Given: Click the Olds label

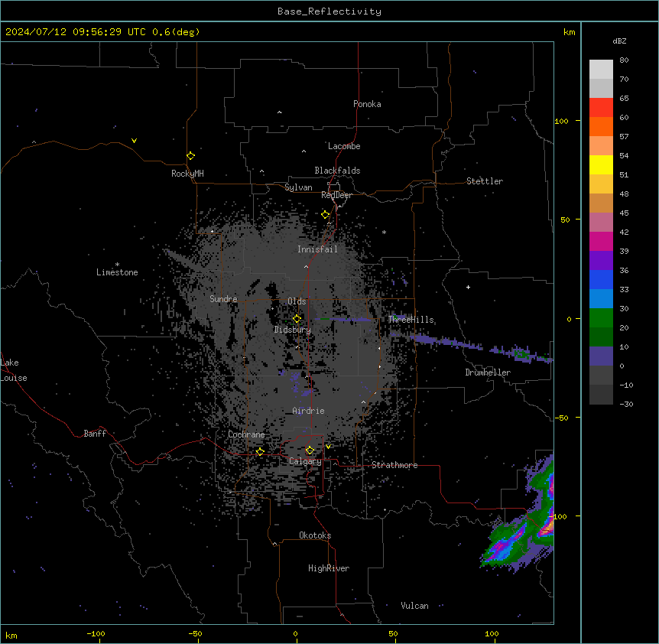Looking at the screenshot, I should tap(297, 301).
